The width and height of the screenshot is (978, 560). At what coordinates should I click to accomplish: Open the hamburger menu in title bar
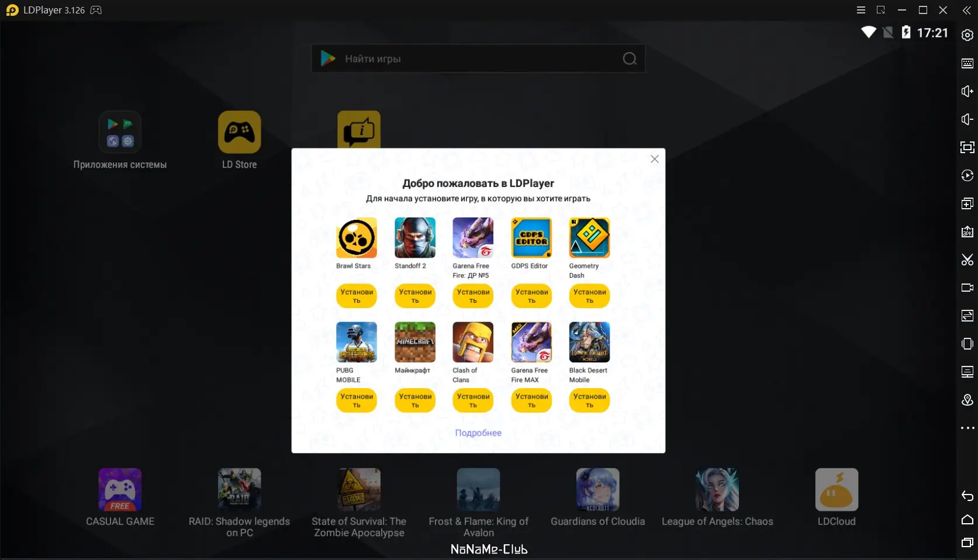click(x=861, y=11)
